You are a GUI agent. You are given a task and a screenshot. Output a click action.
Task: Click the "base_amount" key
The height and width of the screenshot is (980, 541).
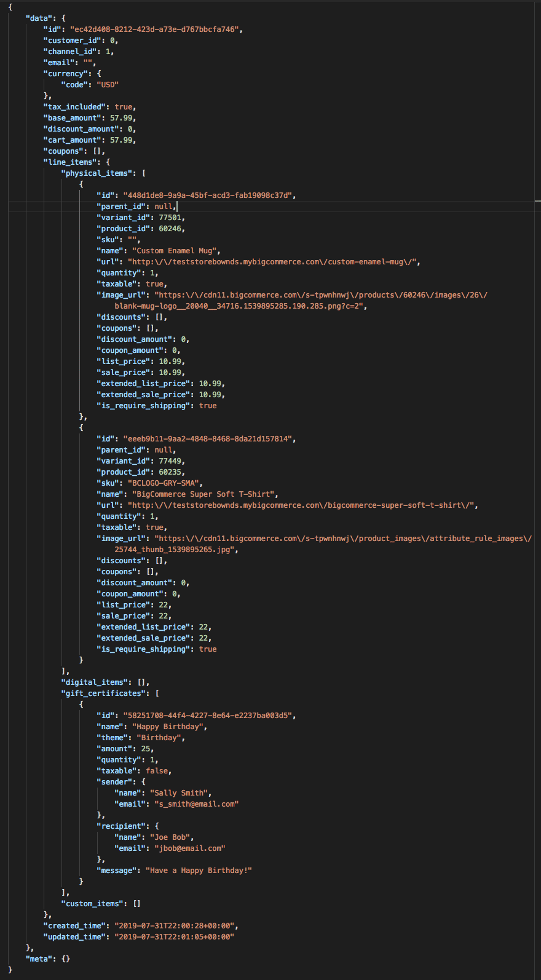click(x=72, y=118)
